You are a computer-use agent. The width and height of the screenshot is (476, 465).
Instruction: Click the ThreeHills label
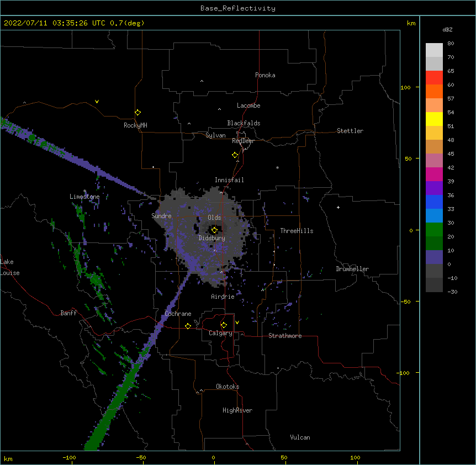[x=297, y=231]
